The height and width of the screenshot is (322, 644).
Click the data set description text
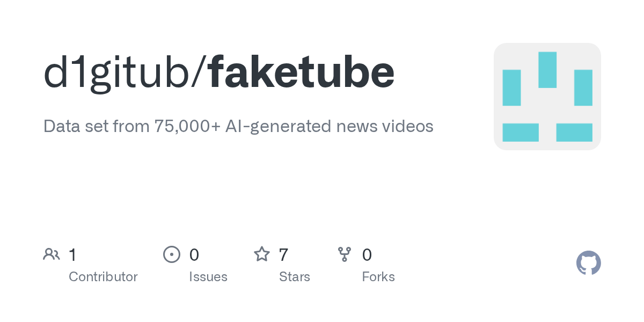(238, 126)
